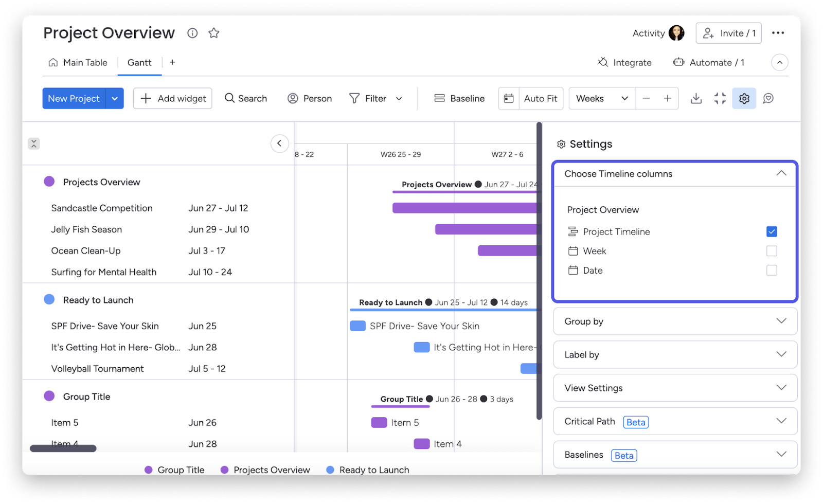This screenshot has width=823, height=504.
Task: Open the feedback heart chat icon
Action: tap(768, 98)
